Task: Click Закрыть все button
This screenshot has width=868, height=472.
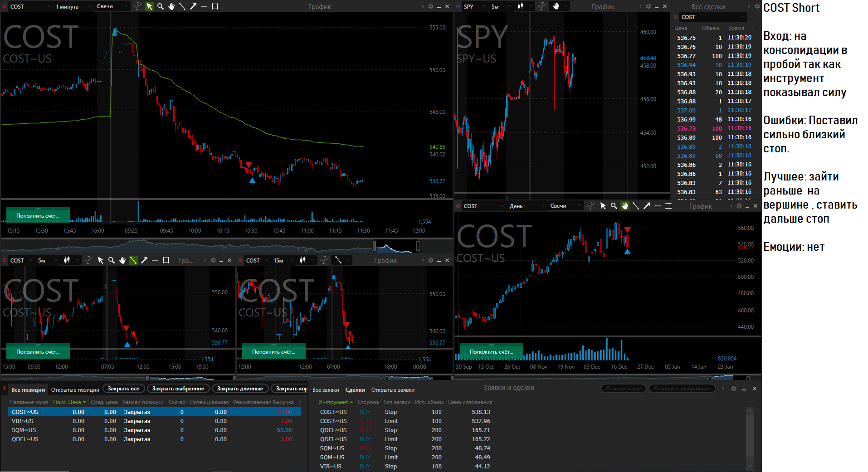Action: (123, 389)
